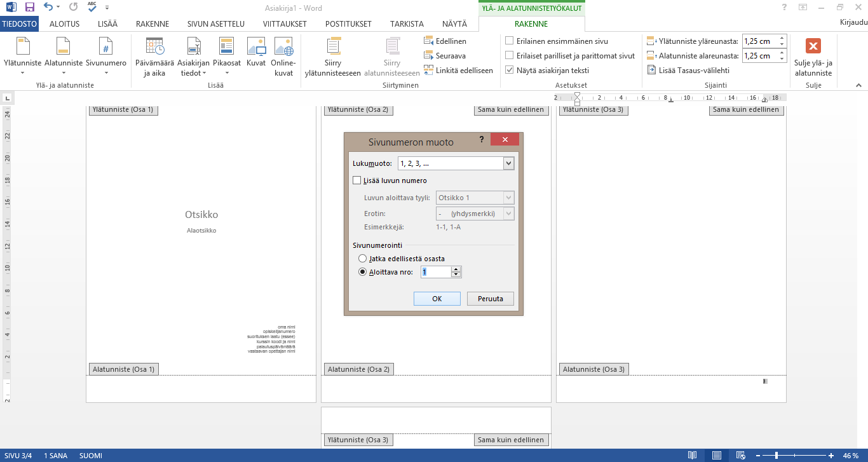Viewport: 868px width, 462px height.
Task: Click the ruler tab selector icon
Action: tap(6, 98)
